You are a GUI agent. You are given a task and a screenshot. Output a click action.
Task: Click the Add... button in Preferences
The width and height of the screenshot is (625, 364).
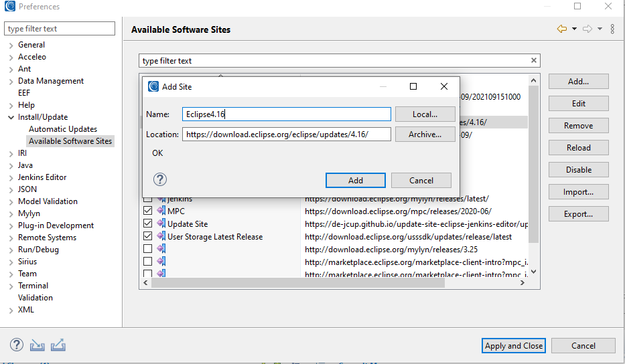(578, 81)
